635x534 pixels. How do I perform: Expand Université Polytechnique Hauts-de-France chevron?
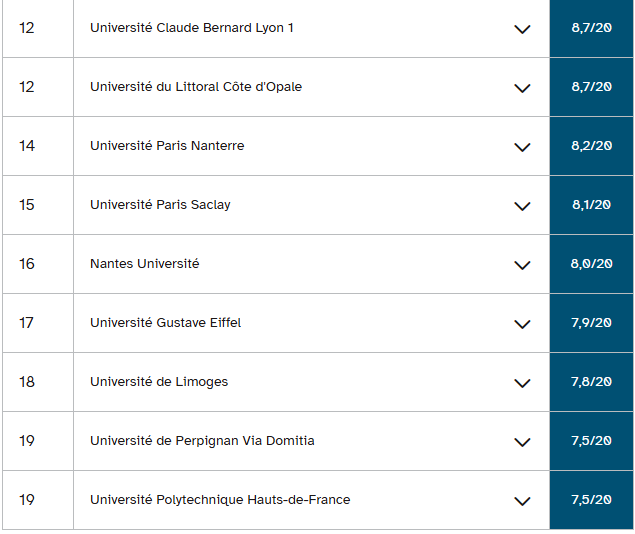(521, 501)
